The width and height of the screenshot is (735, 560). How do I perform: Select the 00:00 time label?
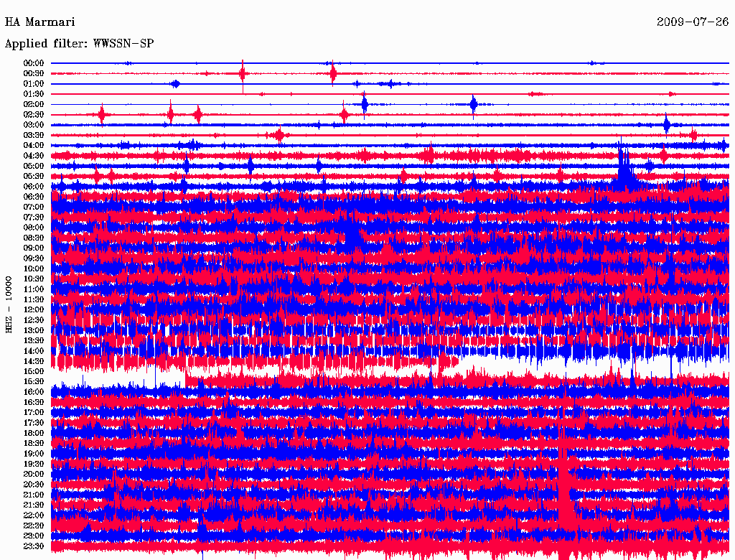pyautogui.click(x=34, y=63)
